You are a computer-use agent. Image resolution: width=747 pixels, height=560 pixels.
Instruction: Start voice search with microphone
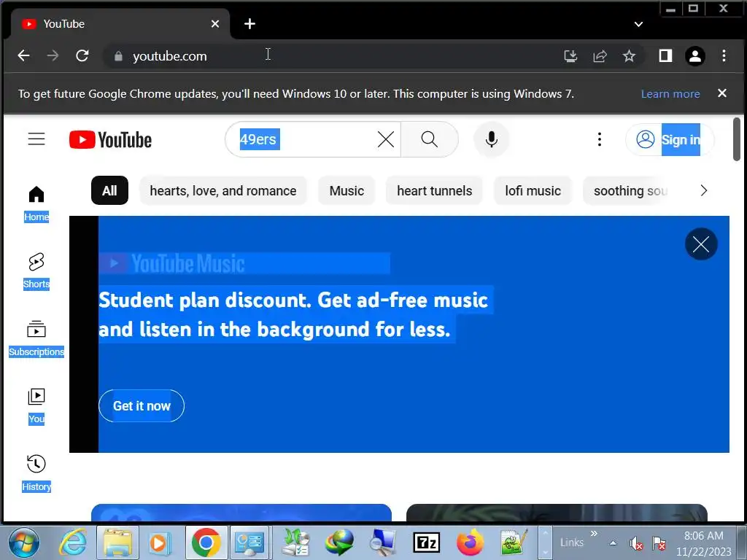[x=492, y=139]
